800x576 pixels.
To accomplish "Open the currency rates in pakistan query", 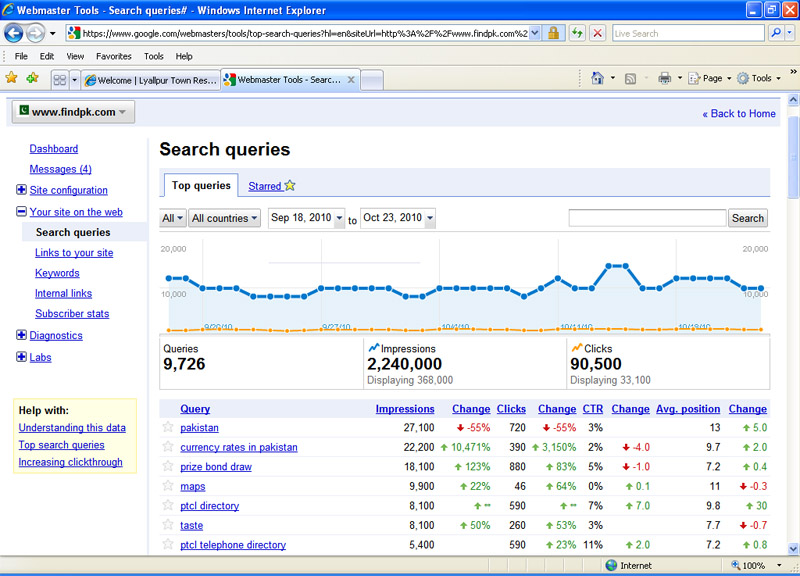I will pyautogui.click(x=239, y=447).
